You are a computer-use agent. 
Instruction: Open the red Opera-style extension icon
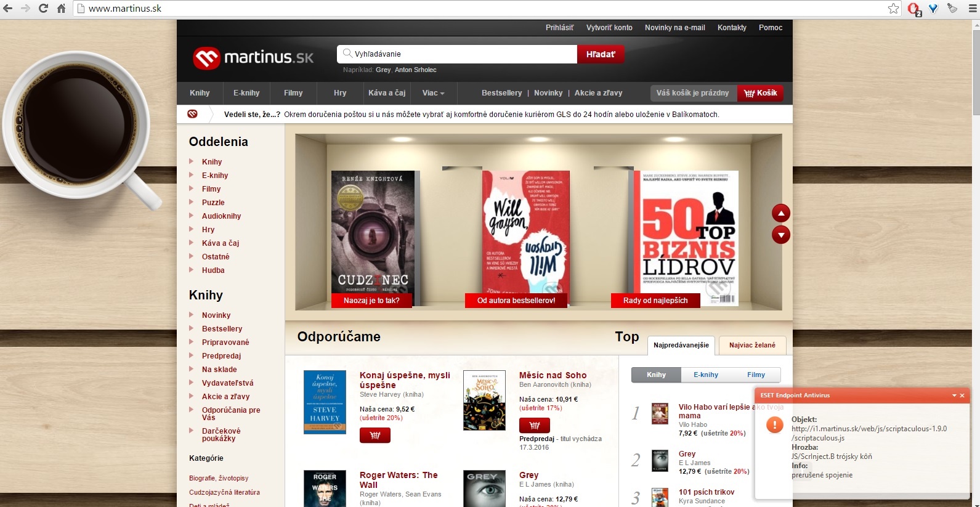coord(914,9)
